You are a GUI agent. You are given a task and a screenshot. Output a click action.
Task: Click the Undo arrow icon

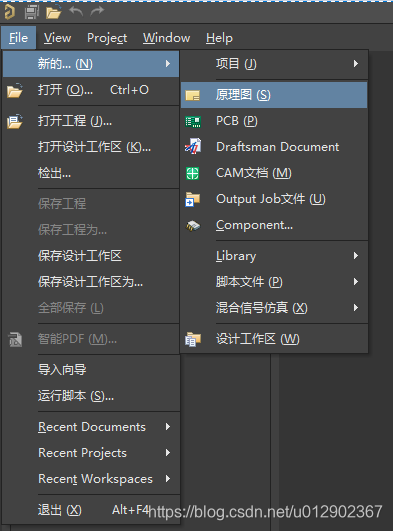(x=76, y=12)
